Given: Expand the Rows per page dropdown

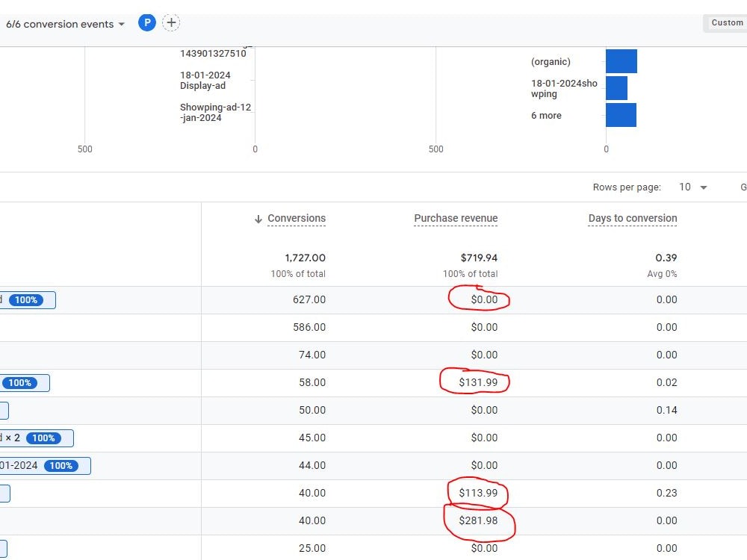Looking at the screenshot, I should [692, 187].
